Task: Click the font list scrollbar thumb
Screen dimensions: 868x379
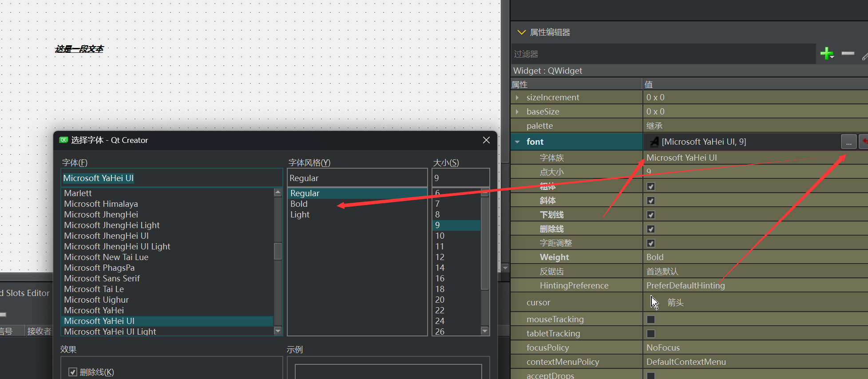Action: click(278, 251)
